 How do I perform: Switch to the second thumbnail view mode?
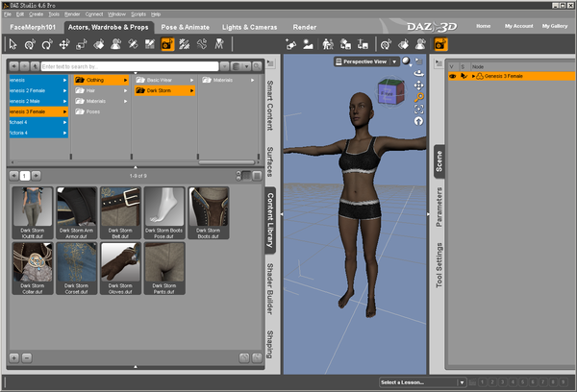coord(258,176)
